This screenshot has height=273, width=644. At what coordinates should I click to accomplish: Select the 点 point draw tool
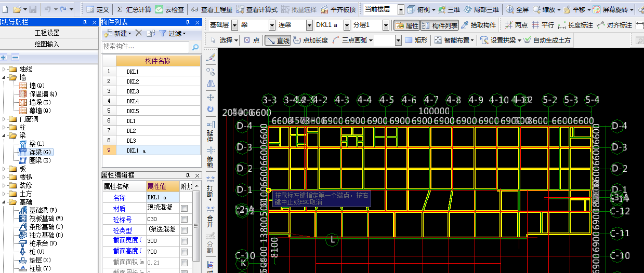pos(252,40)
